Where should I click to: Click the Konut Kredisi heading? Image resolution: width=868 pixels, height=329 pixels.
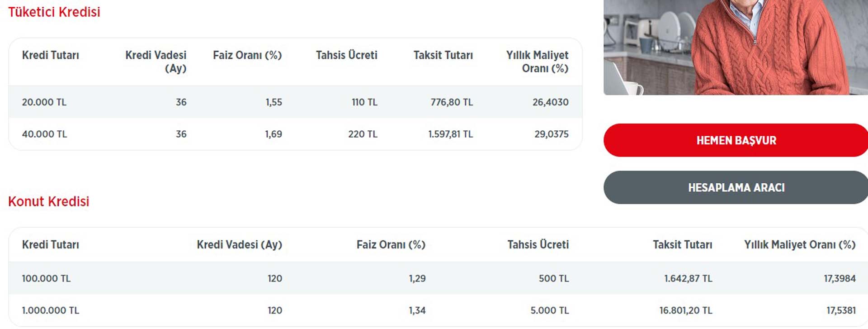48,202
